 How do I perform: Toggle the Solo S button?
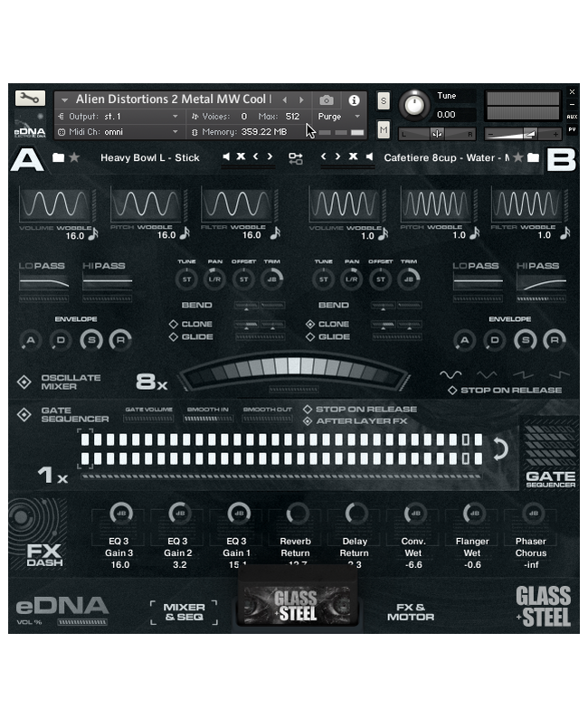tap(384, 100)
